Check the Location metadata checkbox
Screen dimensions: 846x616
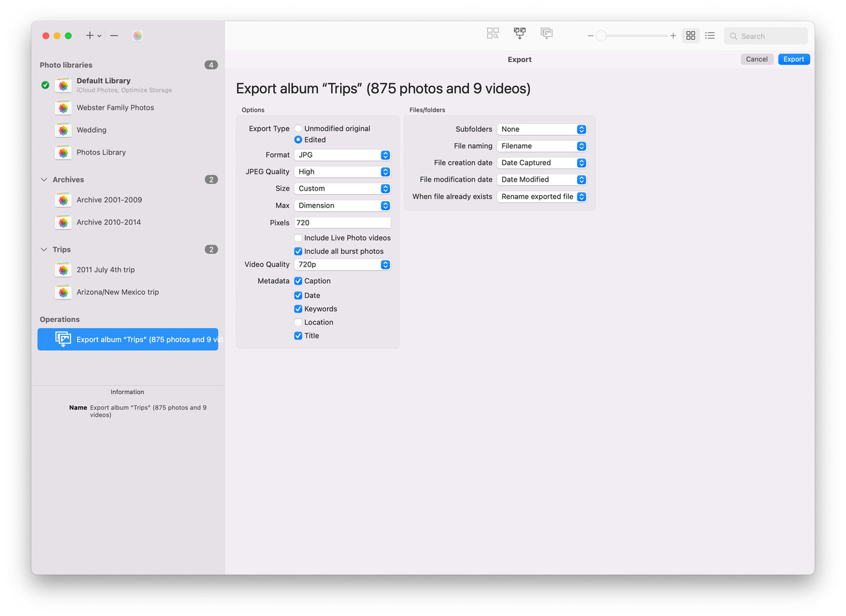pos(298,322)
